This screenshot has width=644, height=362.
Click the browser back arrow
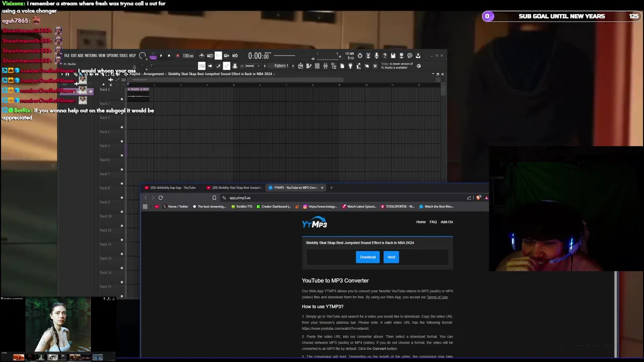[146, 198]
